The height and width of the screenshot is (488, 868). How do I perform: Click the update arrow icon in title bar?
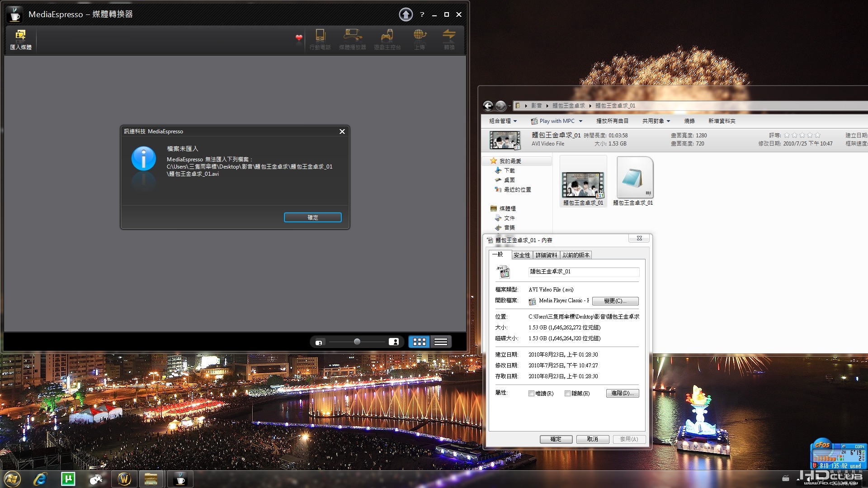406,14
